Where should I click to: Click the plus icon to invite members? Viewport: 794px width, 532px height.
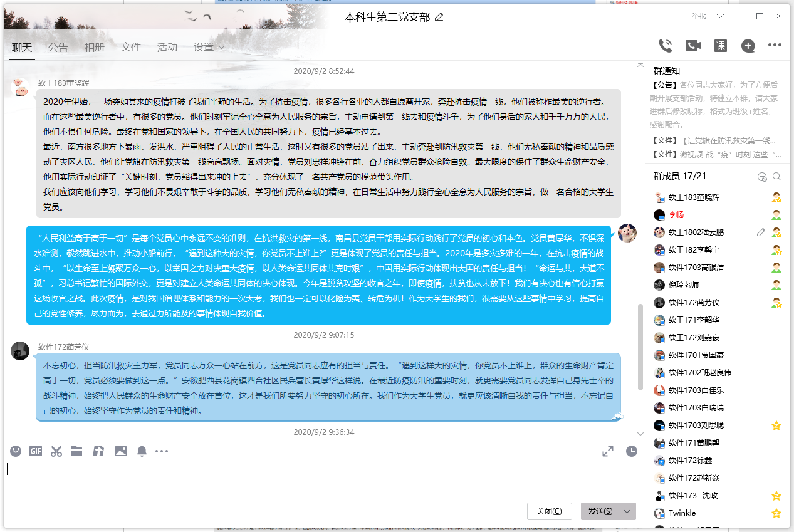point(748,45)
